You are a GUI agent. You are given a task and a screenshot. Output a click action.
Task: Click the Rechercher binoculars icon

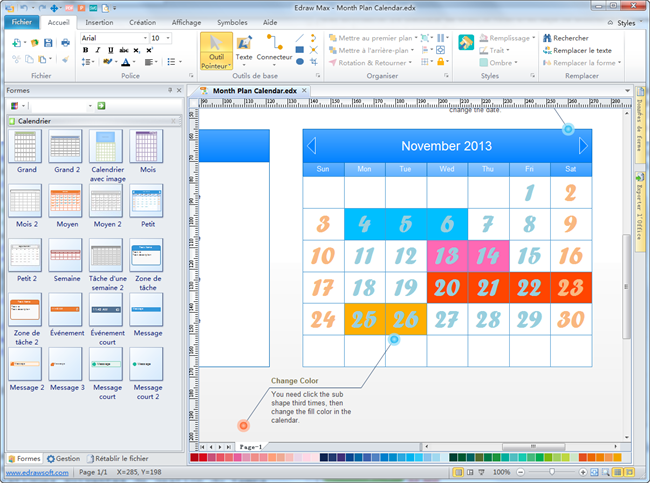[x=547, y=38]
